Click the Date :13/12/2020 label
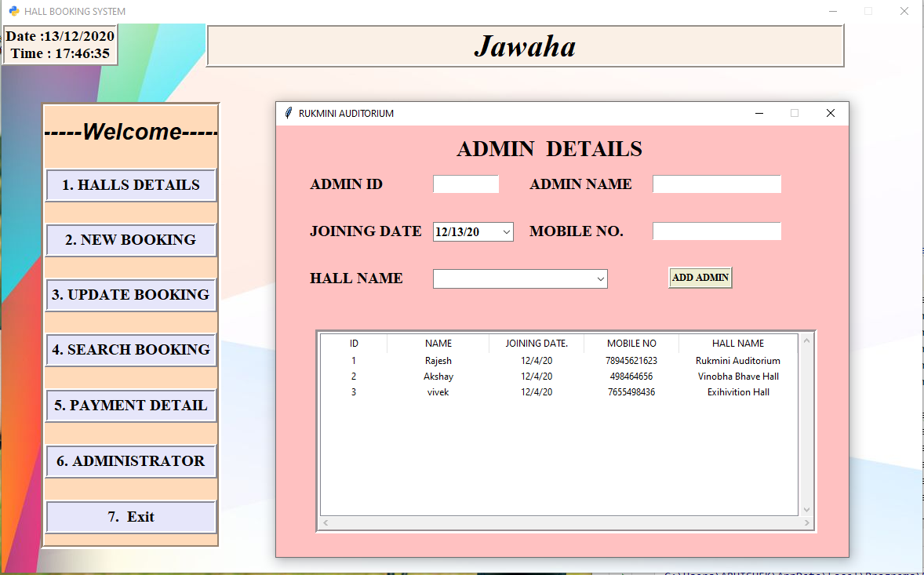Image resolution: width=924 pixels, height=575 pixels. [x=60, y=36]
